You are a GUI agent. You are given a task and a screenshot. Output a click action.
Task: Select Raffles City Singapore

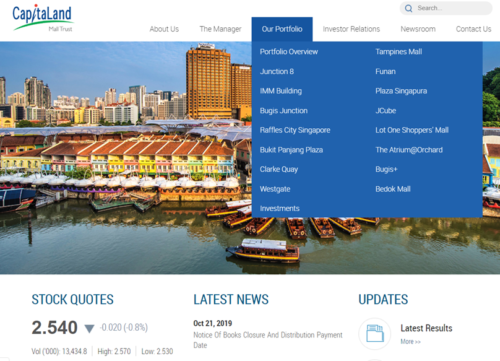coord(295,130)
